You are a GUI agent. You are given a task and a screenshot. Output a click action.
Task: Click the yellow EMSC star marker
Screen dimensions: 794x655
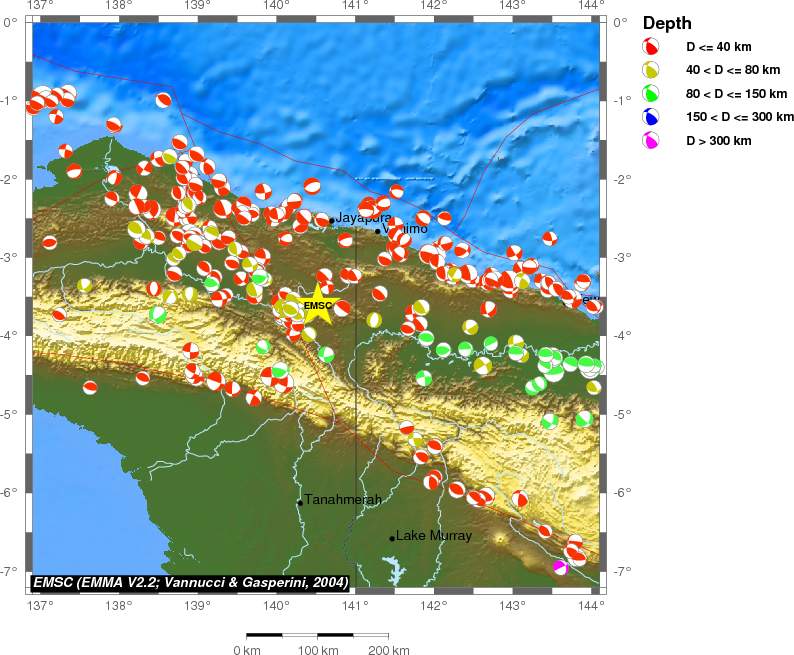tap(317, 307)
